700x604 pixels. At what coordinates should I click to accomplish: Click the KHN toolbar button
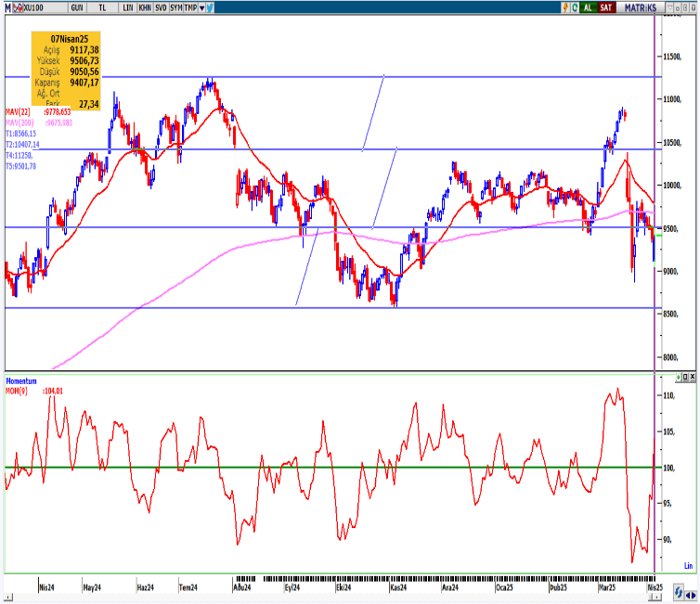click(x=145, y=7)
